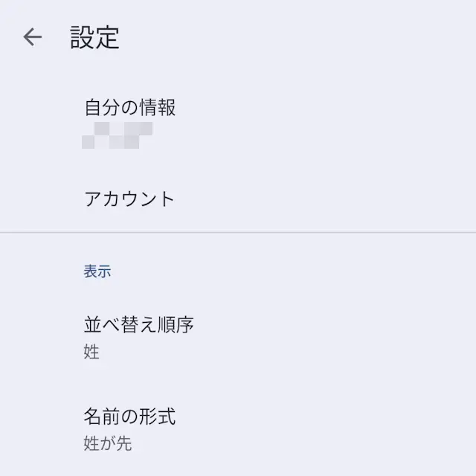Click the 表示 section header

point(97,271)
